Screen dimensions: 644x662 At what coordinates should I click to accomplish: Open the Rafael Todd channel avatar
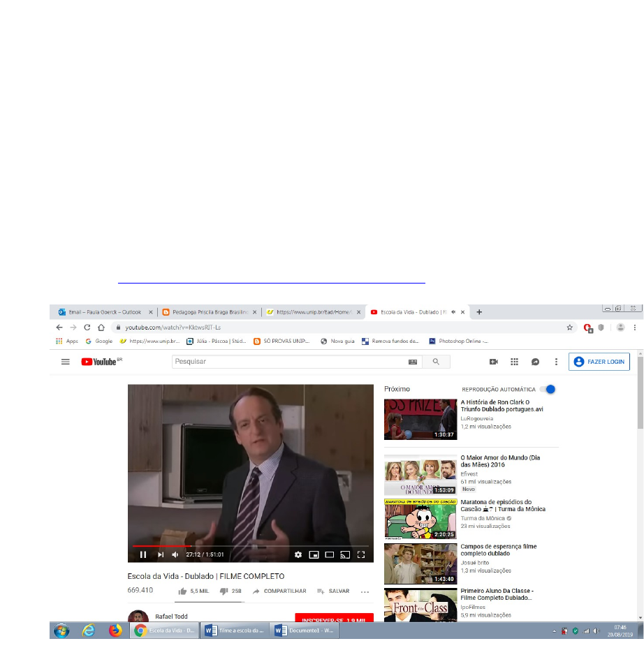138,615
